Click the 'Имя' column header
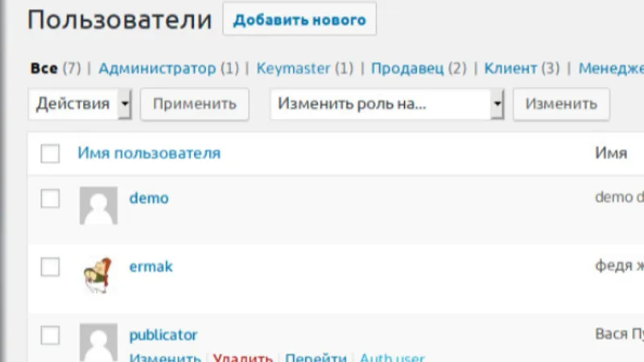Screen dimensions: 644x362 [x=611, y=153]
